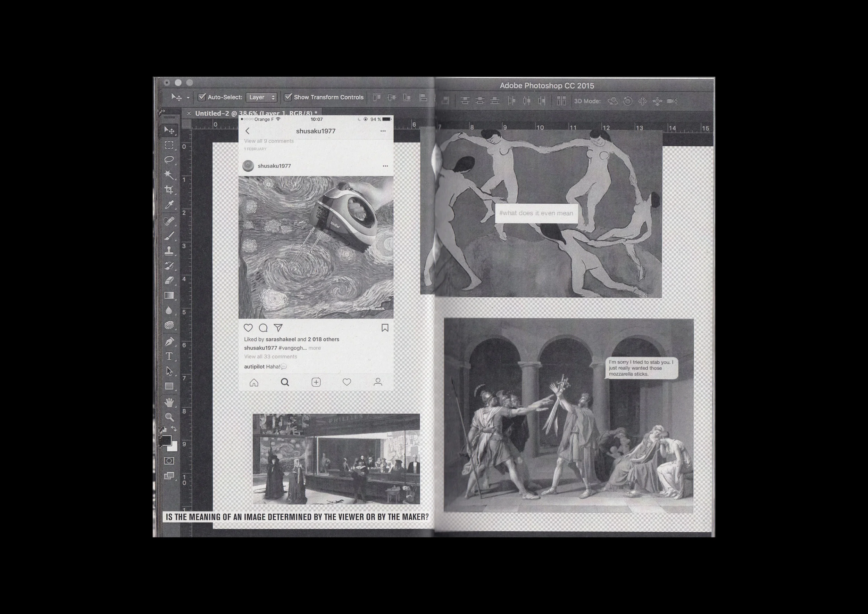This screenshot has width=868, height=614.
Task: Click Distribute Horizontal Centers icon
Action: [x=527, y=101]
